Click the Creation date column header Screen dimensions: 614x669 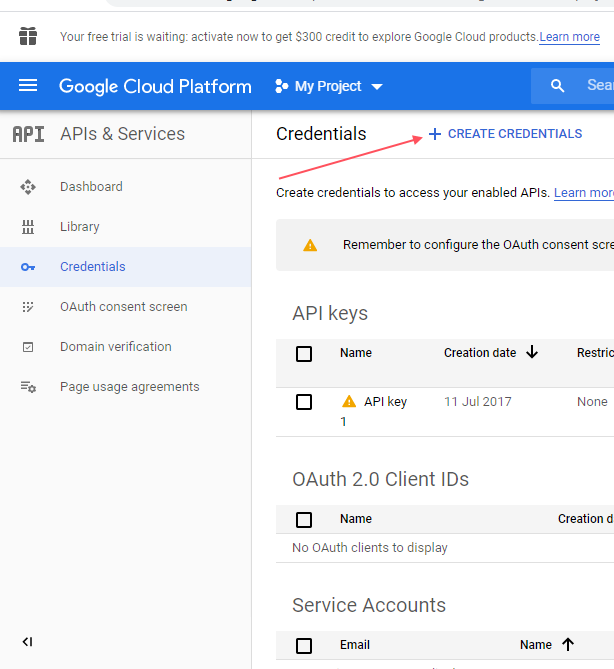(480, 353)
